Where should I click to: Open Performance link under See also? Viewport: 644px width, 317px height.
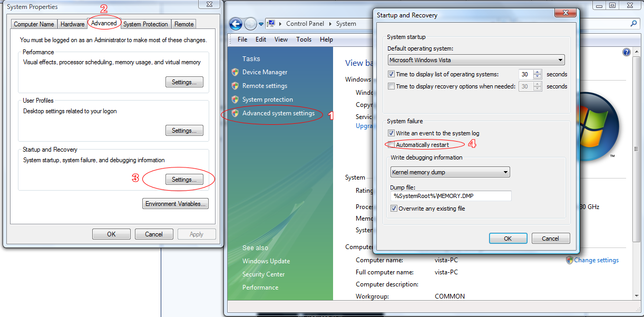click(x=260, y=288)
